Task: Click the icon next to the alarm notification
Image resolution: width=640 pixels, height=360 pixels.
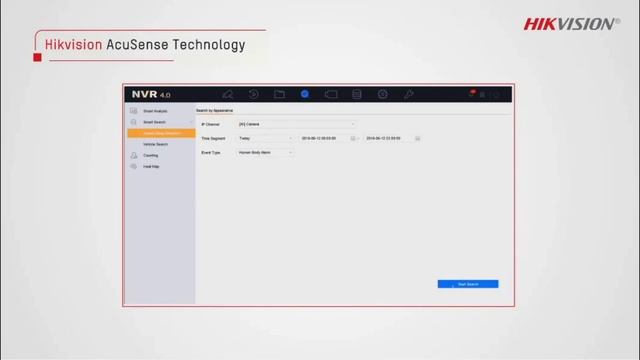Action: [x=482, y=95]
